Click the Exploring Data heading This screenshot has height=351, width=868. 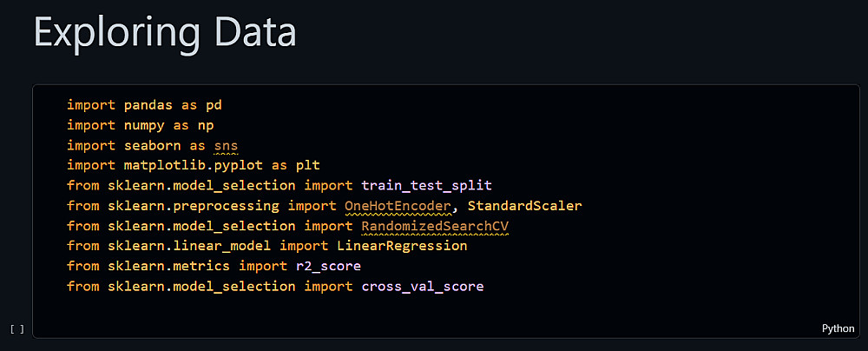(165, 32)
